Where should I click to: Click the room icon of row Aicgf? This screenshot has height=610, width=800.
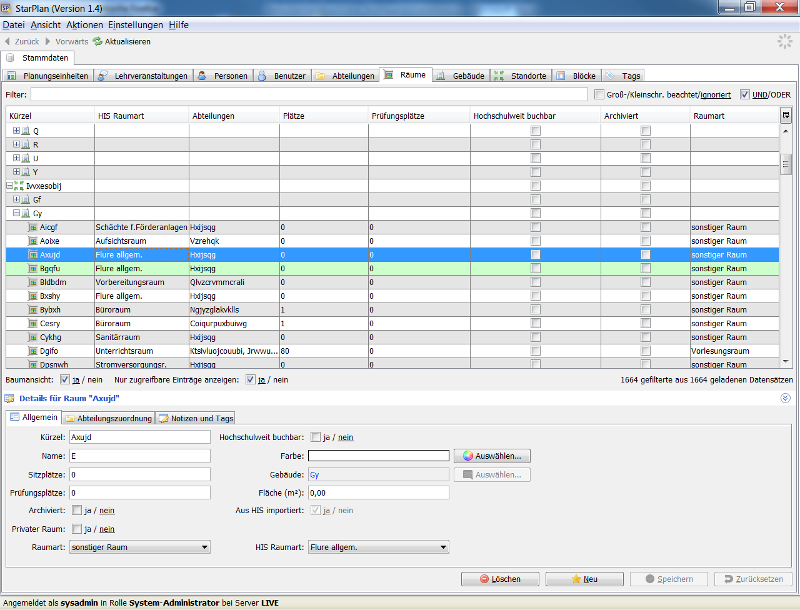click(x=33, y=227)
